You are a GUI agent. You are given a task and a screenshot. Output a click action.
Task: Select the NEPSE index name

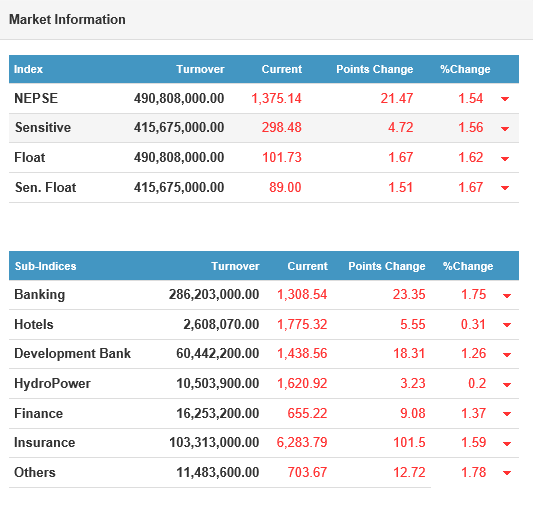[x=36, y=99]
